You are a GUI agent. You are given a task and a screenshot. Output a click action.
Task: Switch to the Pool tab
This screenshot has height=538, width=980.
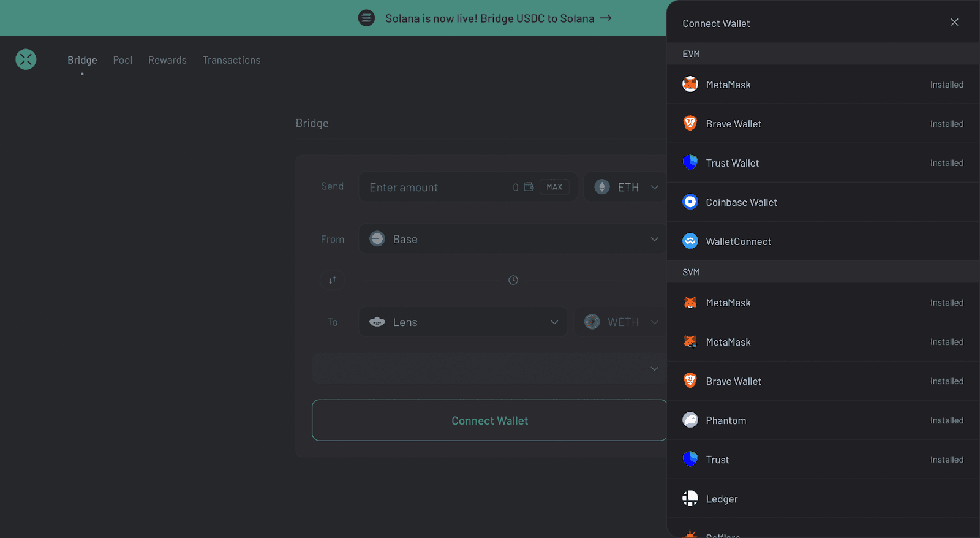[x=123, y=60]
